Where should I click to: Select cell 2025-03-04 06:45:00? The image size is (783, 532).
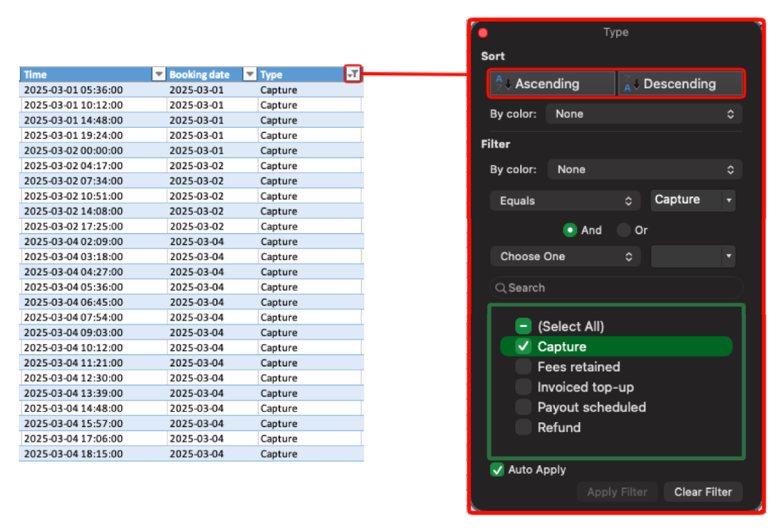pyautogui.click(x=93, y=303)
